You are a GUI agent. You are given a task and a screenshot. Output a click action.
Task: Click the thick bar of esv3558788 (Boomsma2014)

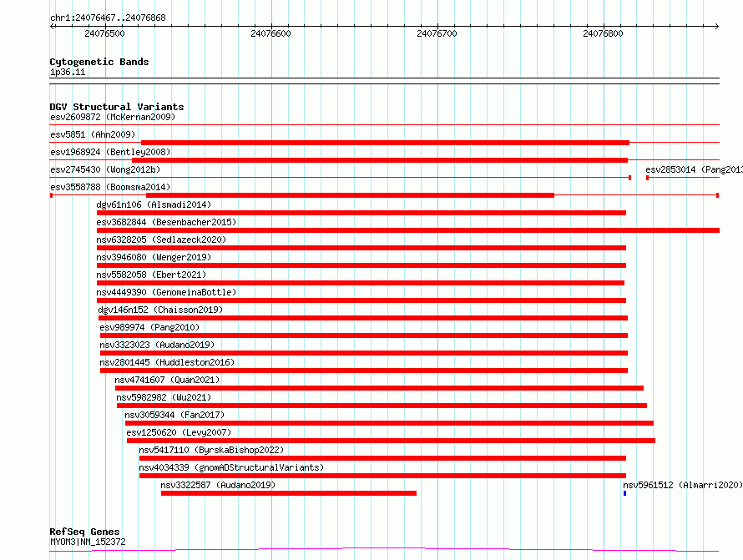click(350, 195)
